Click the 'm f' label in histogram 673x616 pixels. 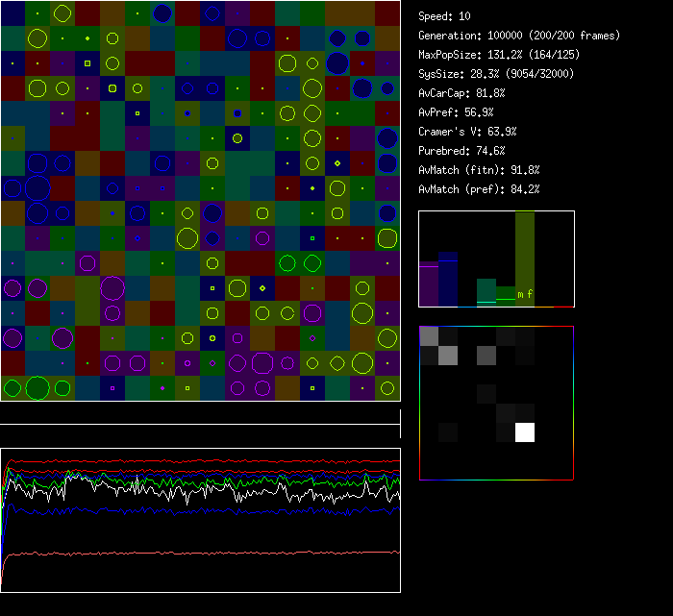(525, 294)
